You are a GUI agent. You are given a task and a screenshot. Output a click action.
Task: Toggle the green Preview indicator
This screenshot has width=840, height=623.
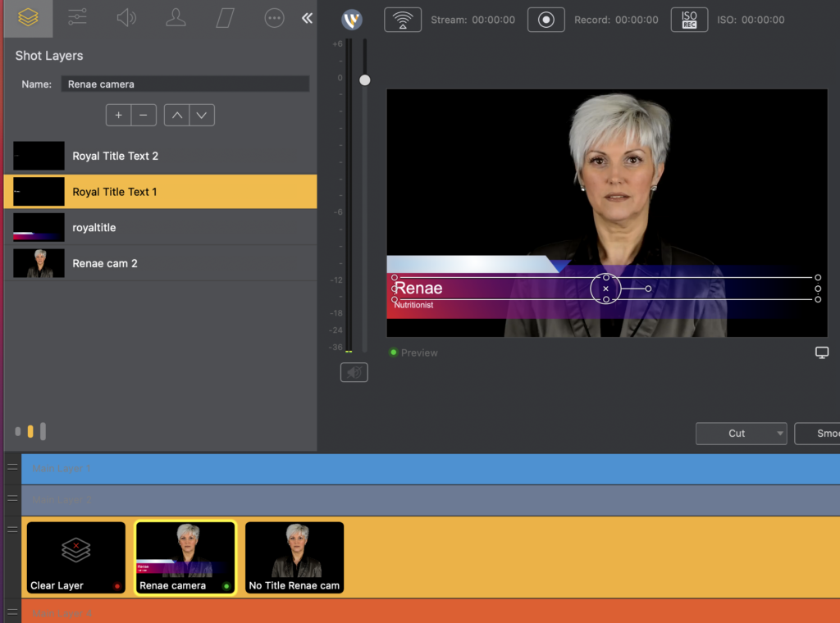(x=395, y=352)
